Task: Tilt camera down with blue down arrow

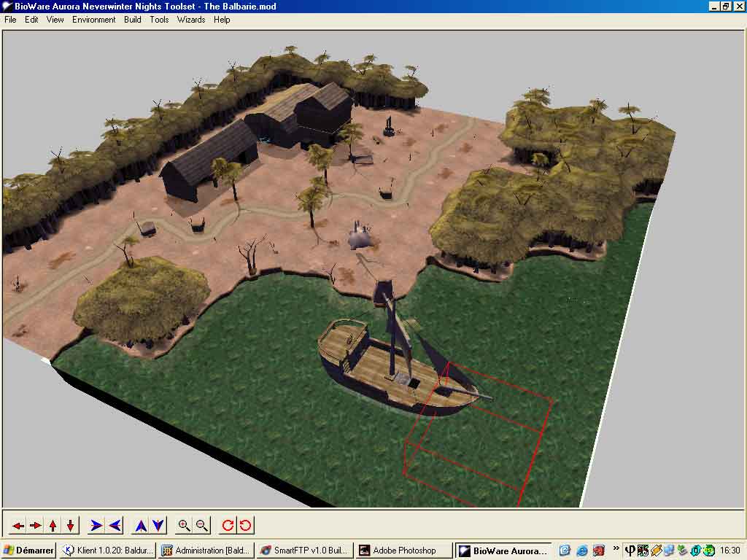Action: [x=158, y=526]
